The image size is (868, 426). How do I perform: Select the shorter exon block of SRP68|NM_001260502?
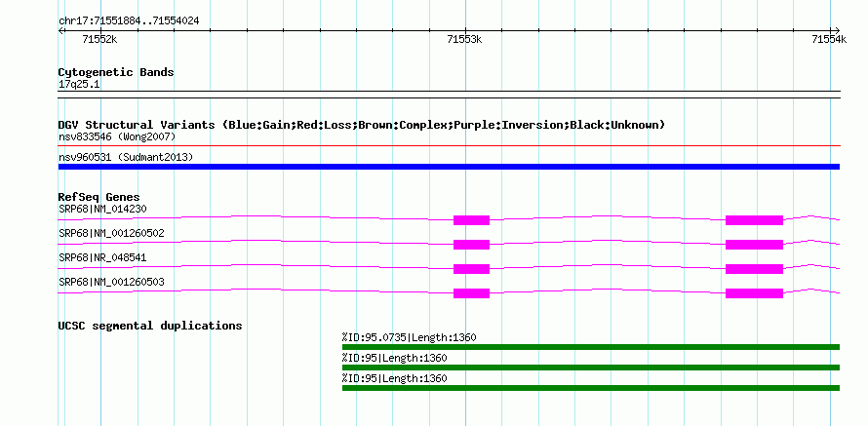coord(472,245)
